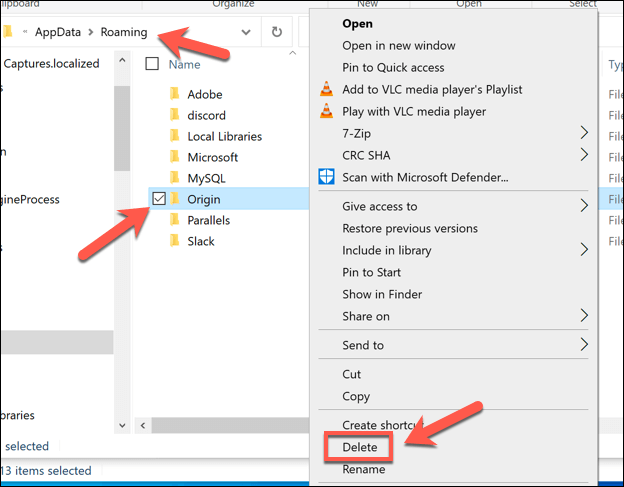Expand the Send to submenu arrow
The image size is (624, 487).
(584, 345)
